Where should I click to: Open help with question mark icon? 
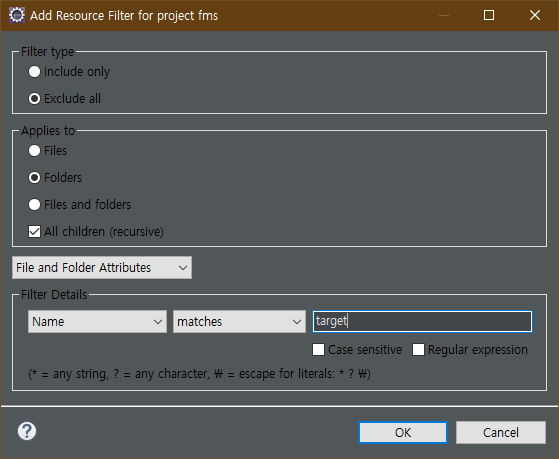[x=27, y=431]
